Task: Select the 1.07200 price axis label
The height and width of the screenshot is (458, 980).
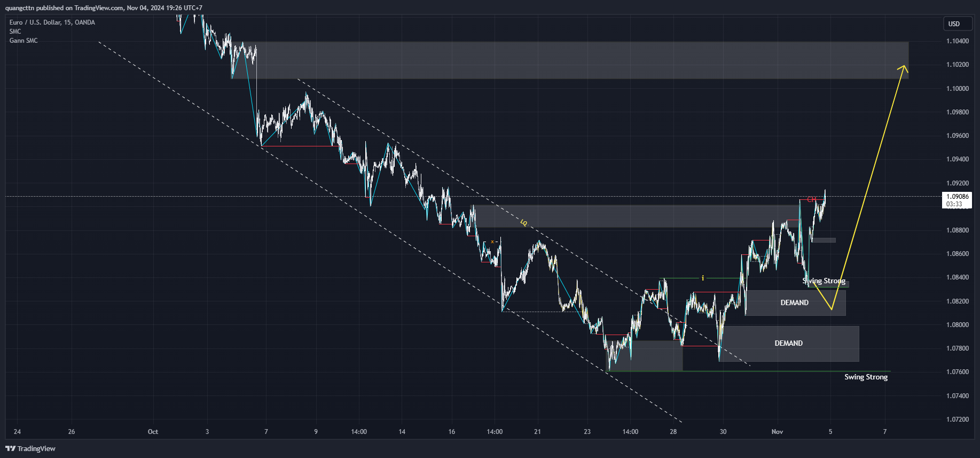Action: [957, 420]
